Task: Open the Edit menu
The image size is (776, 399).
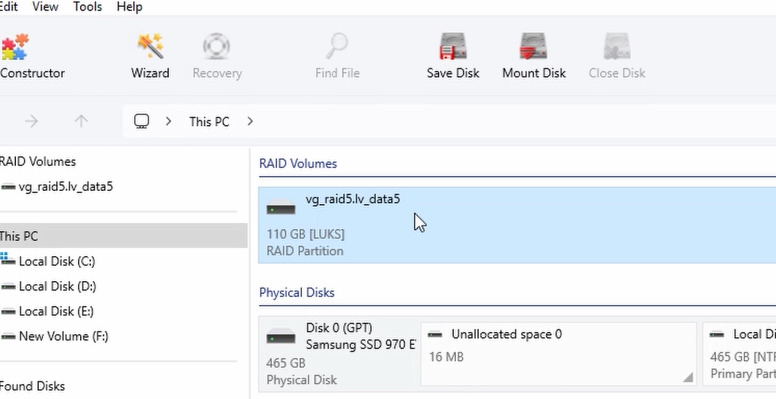Action: tap(9, 7)
